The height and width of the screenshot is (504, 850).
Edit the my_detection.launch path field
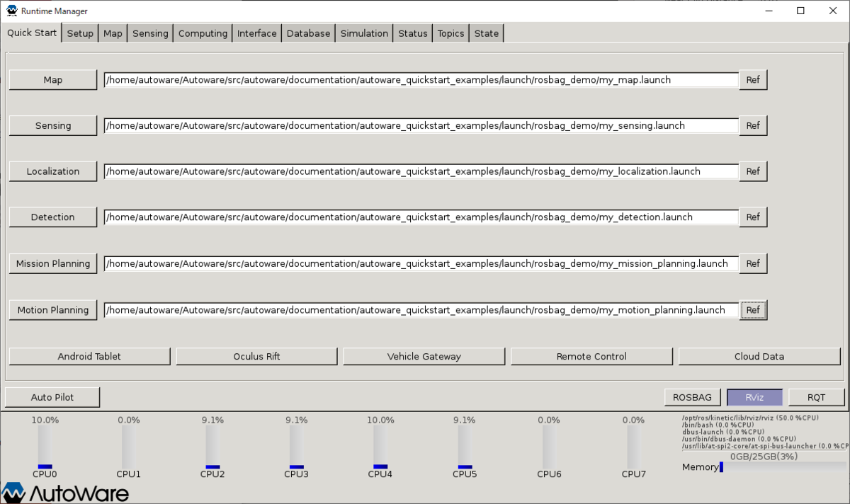click(x=421, y=217)
